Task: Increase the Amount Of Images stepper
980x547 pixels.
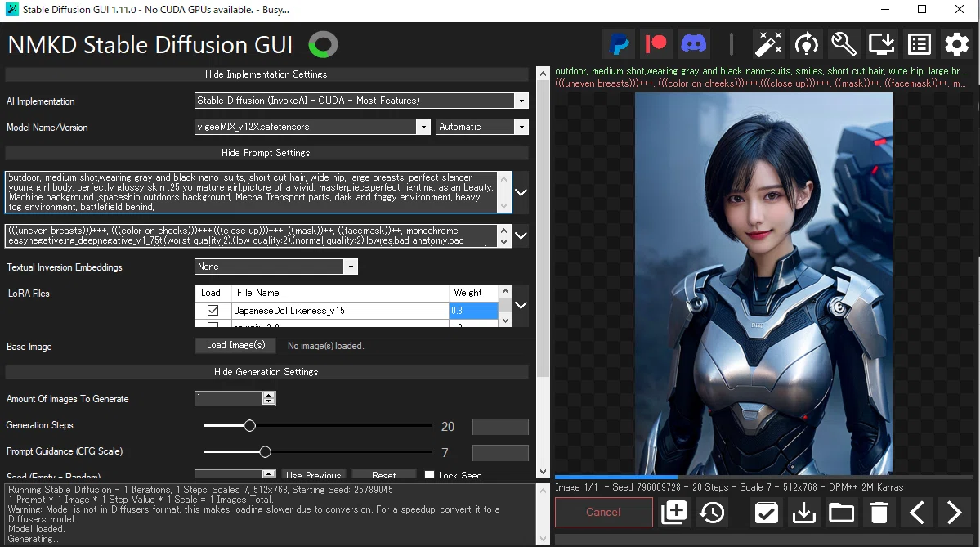Action: (x=269, y=395)
